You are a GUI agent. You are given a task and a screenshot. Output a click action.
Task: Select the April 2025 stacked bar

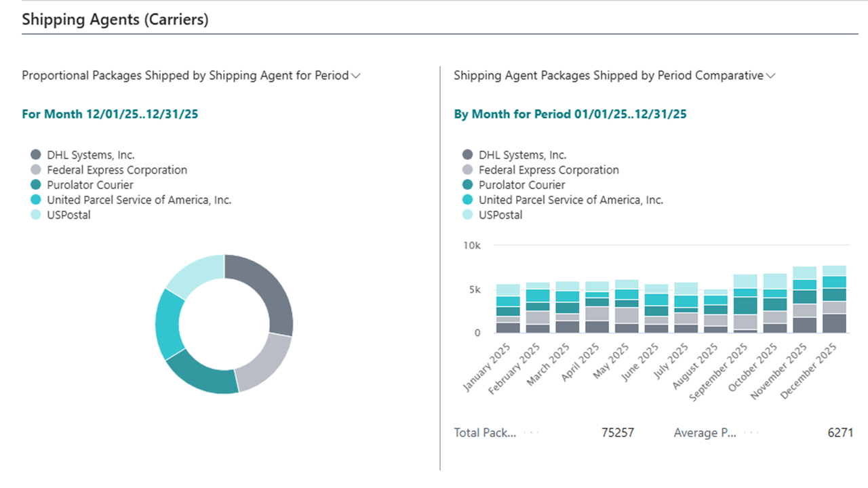click(x=597, y=307)
